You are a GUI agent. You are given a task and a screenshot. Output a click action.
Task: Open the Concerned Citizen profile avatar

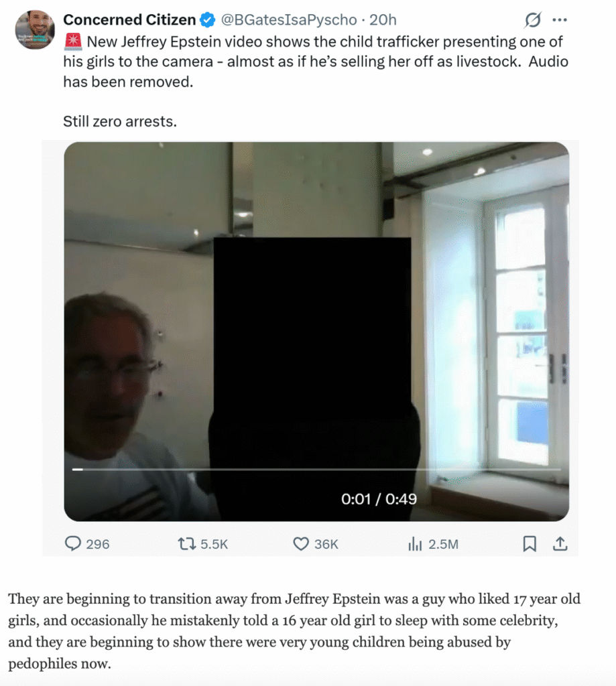[x=35, y=29]
